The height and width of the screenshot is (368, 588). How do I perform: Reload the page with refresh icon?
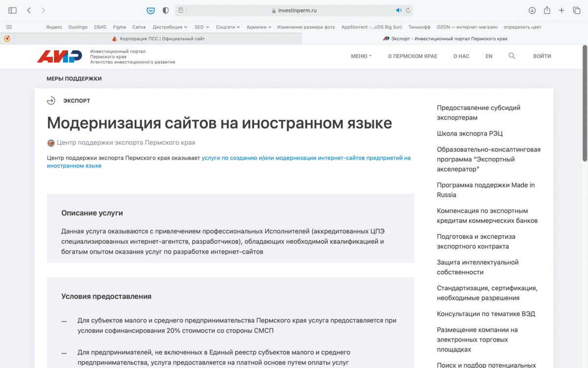(x=408, y=10)
